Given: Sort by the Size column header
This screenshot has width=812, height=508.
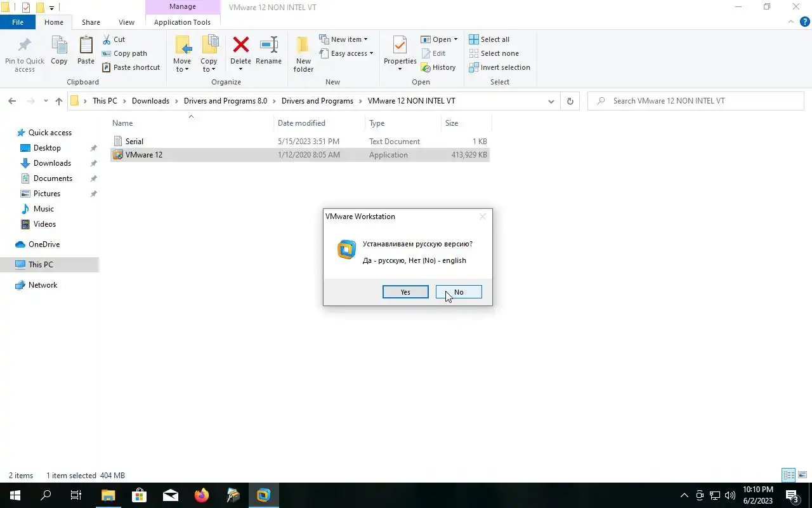Looking at the screenshot, I should pyautogui.click(x=466, y=123).
